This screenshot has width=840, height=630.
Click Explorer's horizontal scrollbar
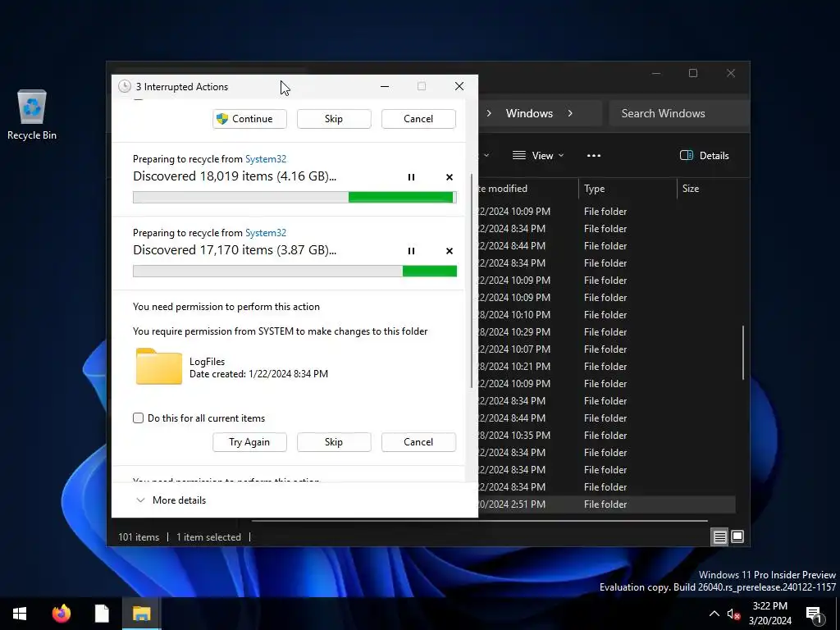479,520
